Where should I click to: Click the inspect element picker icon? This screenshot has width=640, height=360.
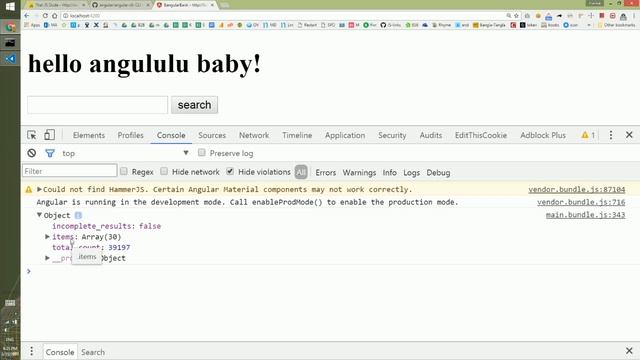pos(32,135)
